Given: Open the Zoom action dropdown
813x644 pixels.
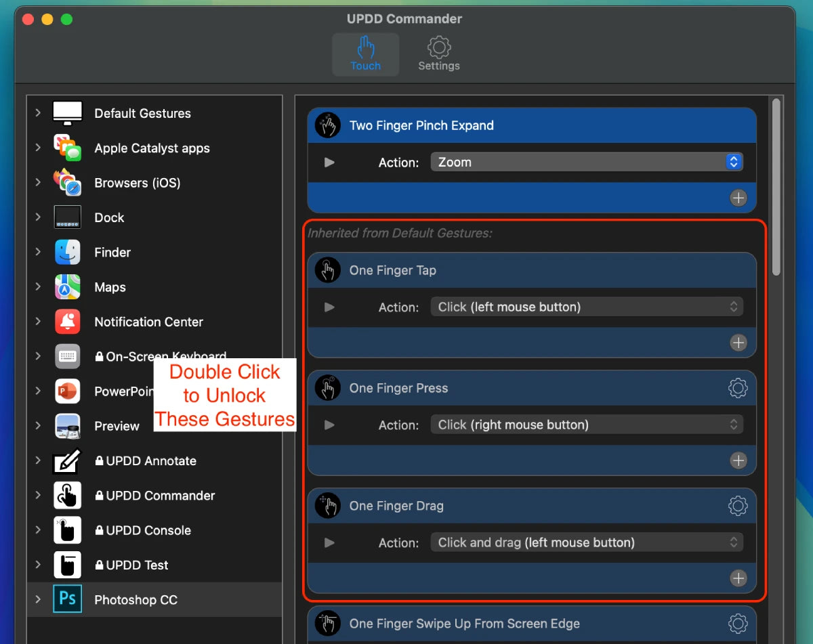Looking at the screenshot, I should (587, 162).
